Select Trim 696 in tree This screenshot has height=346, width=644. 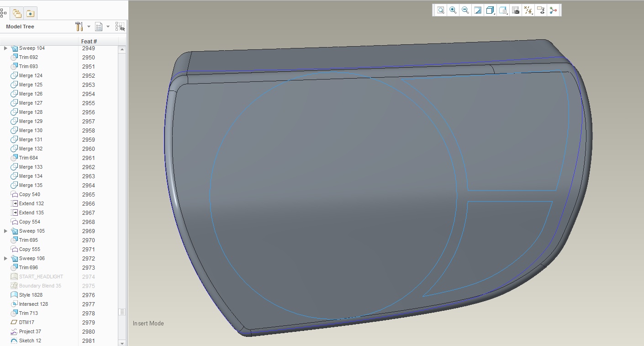click(x=28, y=267)
